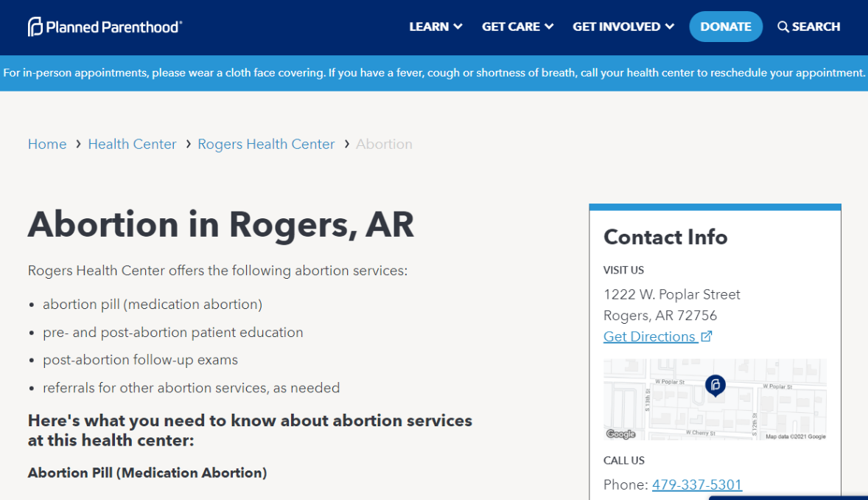Image resolution: width=868 pixels, height=500 pixels.
Task: Select Home in the breadcrumb trail
Action: point(47,144)
